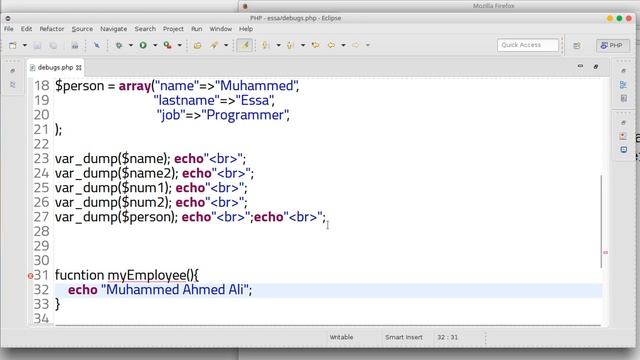Click the External Tools run icon
This screenshot has height=360, width=640.
click(168, 45)
